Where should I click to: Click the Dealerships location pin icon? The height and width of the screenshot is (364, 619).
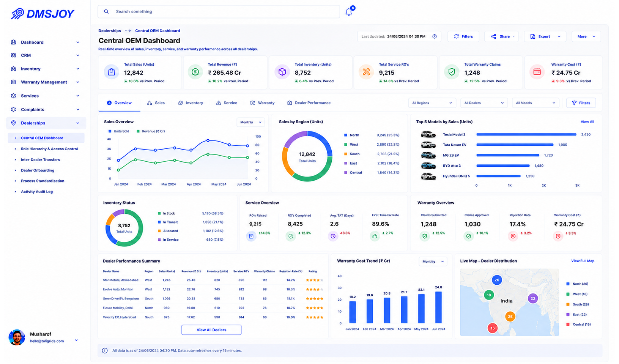tap(13, 123)
